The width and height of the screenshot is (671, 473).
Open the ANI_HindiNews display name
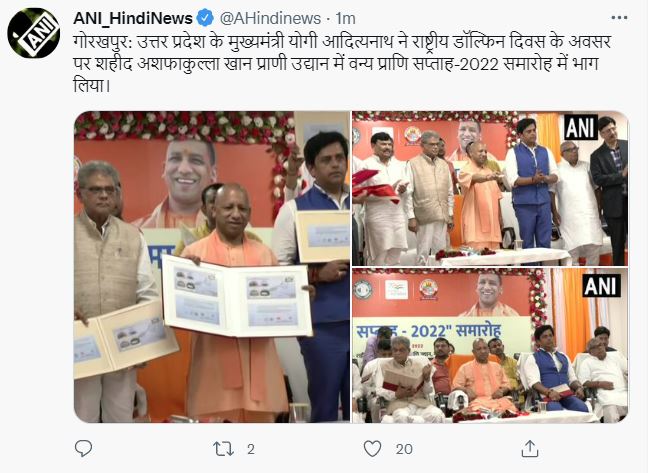point(133,18)
